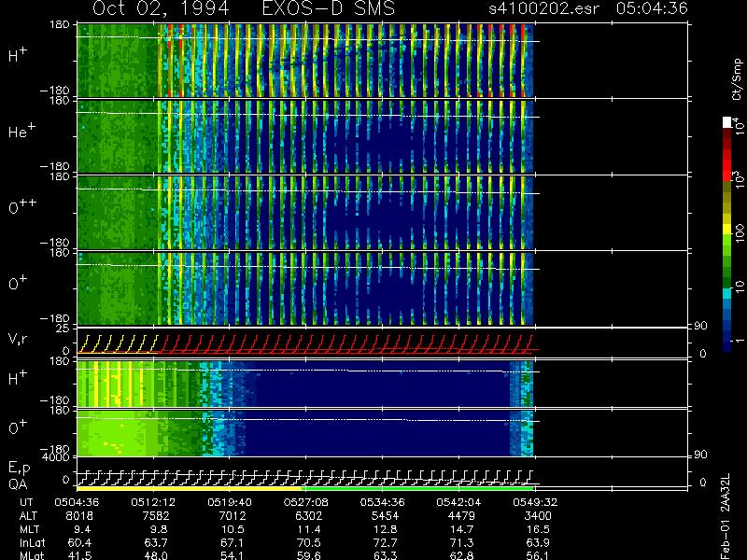Click the "25" tick of the V,r axis
747x560 pixels.
[64, 329]
